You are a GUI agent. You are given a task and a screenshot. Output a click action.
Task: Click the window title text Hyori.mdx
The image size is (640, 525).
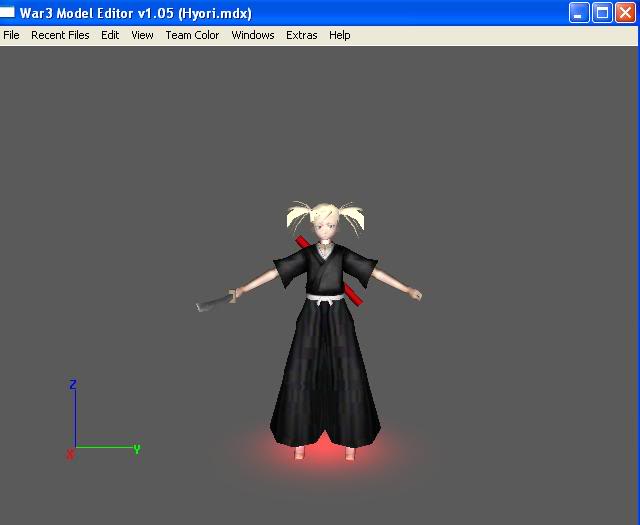click(x=215, y=13)
